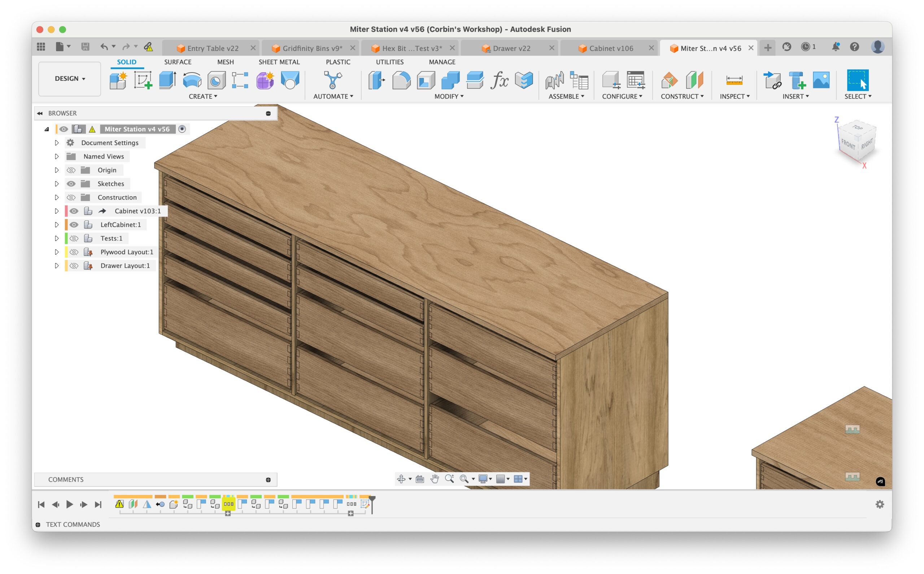Open the DESIGN workspace dropdown
The width and height of the screenshot is (924, 574).
coord(69,79)
